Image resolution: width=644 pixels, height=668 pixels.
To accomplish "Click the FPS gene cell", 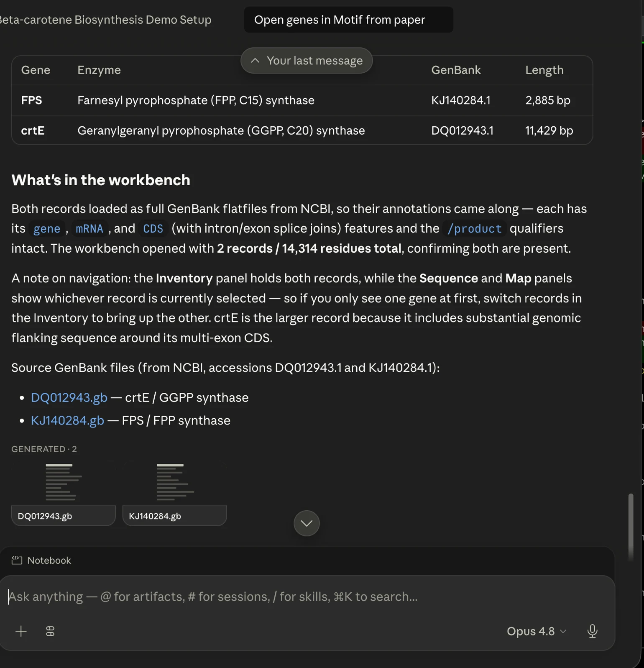I will 32,100.
